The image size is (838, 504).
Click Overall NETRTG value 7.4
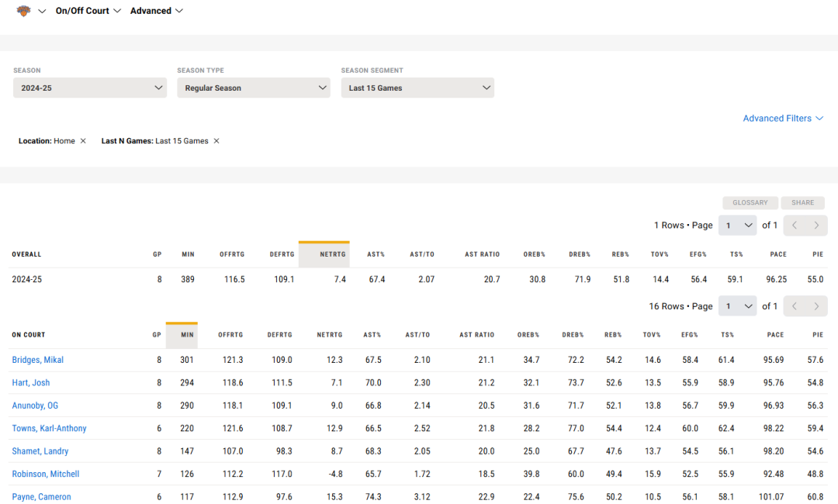tap(340, 279)
